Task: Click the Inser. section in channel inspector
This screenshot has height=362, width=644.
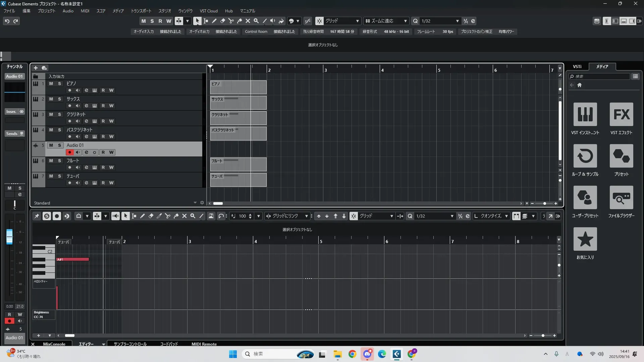Action: (11, 112)
